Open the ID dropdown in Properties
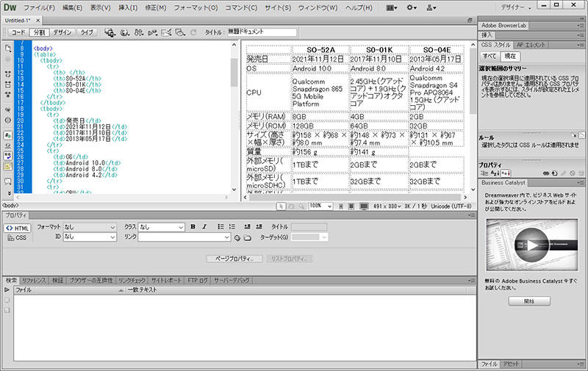The width and height of the screenshot is (588, 371). tap(90, 237)
